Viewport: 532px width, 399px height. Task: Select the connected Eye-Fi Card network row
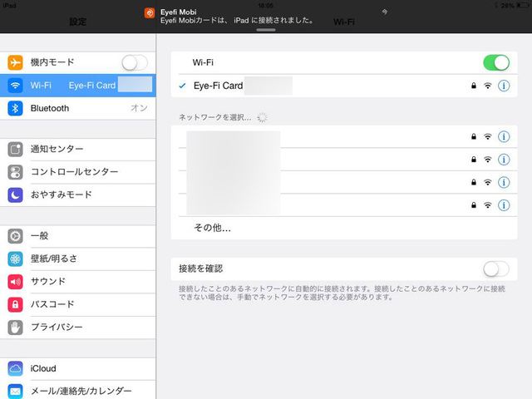[316, 86]
